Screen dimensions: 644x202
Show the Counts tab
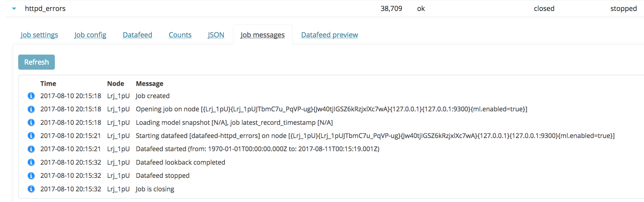(180, 35)
